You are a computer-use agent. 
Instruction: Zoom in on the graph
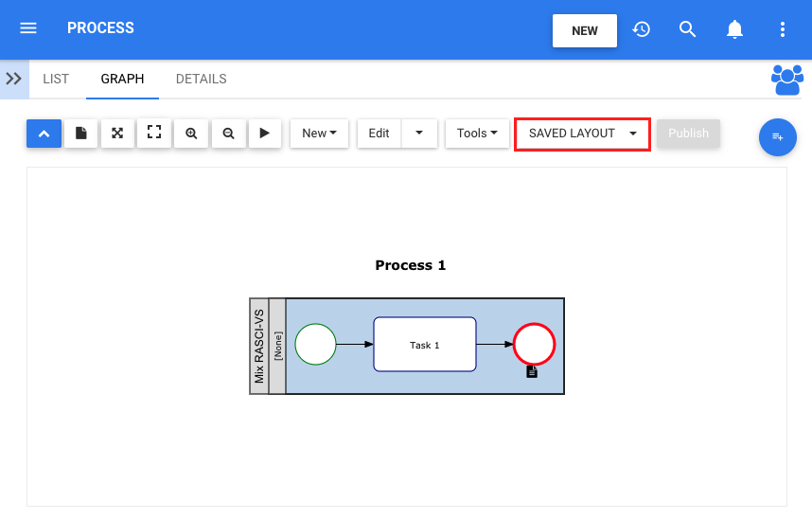tap(191, 134)
